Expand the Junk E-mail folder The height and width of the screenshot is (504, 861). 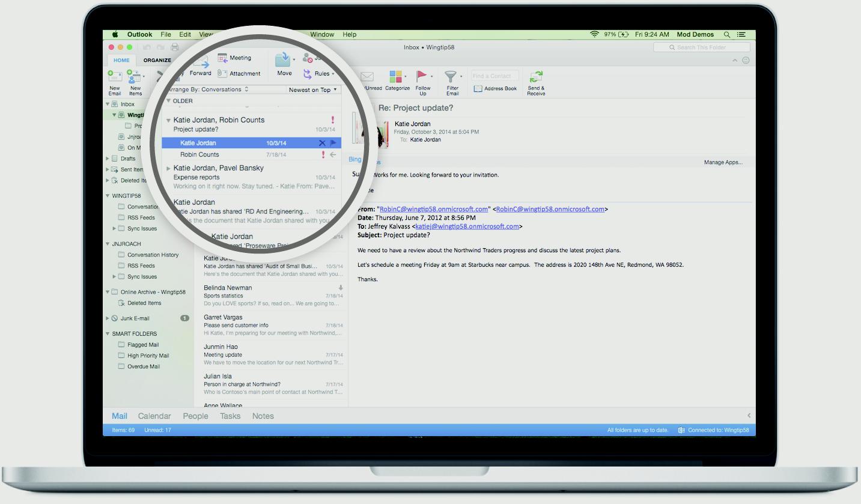(108, 318)
